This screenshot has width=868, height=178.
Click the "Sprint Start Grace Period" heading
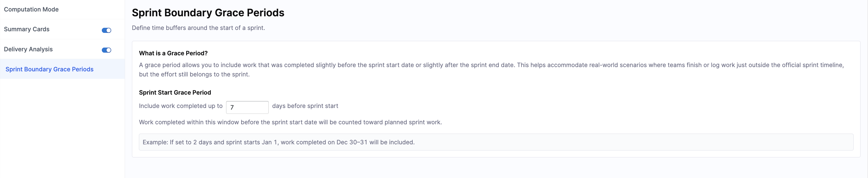175,92
